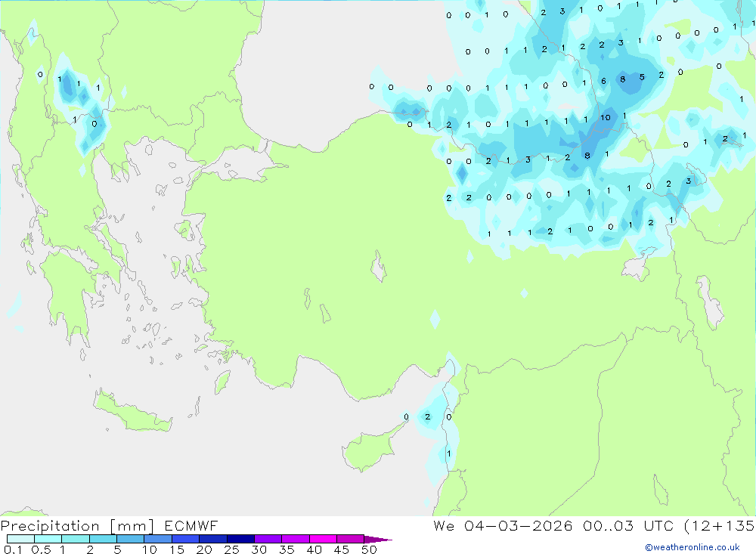
Task: Click the "We" weekday abbreviation
Action: click(x=444, y=525)
